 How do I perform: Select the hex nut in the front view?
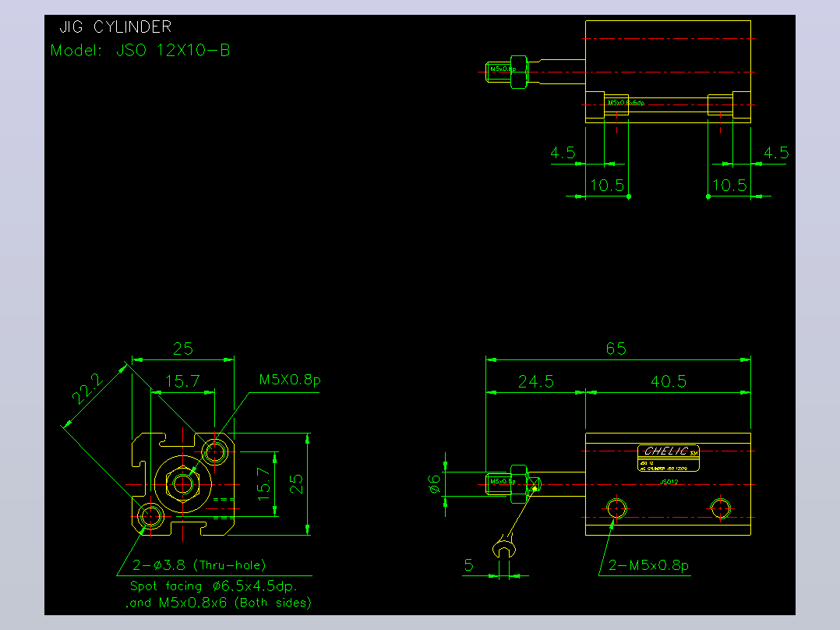click(x=182, y=484)
